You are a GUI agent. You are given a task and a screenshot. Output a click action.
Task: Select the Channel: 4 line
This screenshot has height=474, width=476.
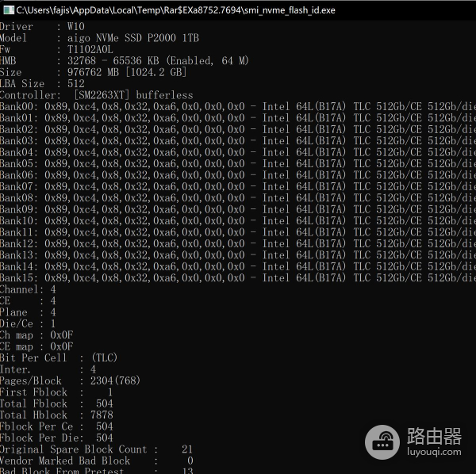28,289
